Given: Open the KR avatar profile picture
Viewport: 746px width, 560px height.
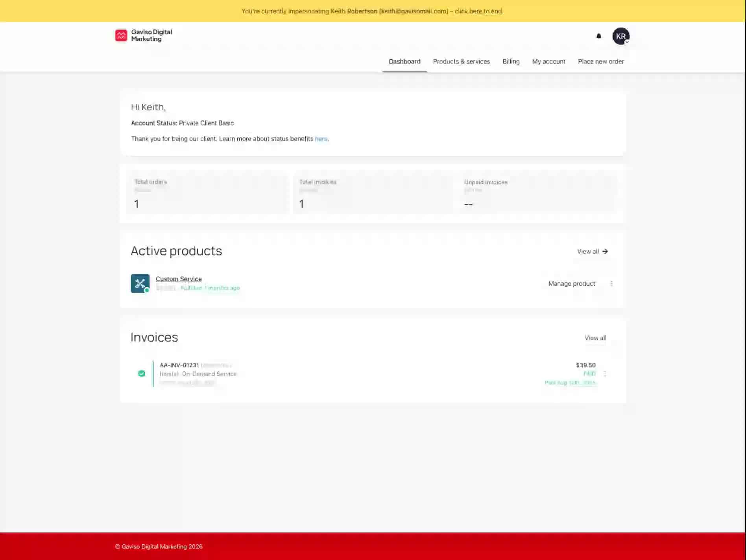Looking at the screenshot, I should click(620, 36).
